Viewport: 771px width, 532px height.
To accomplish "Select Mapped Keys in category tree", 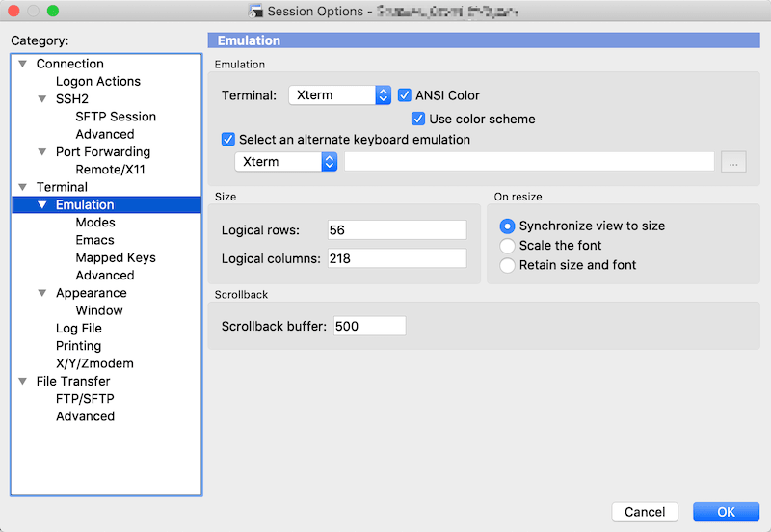I will (115, 257).
